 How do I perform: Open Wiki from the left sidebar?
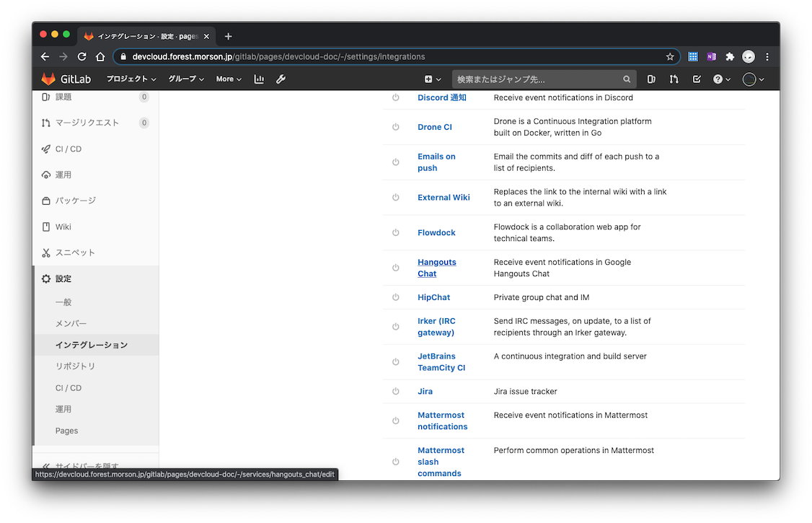[x=63, y=227]
